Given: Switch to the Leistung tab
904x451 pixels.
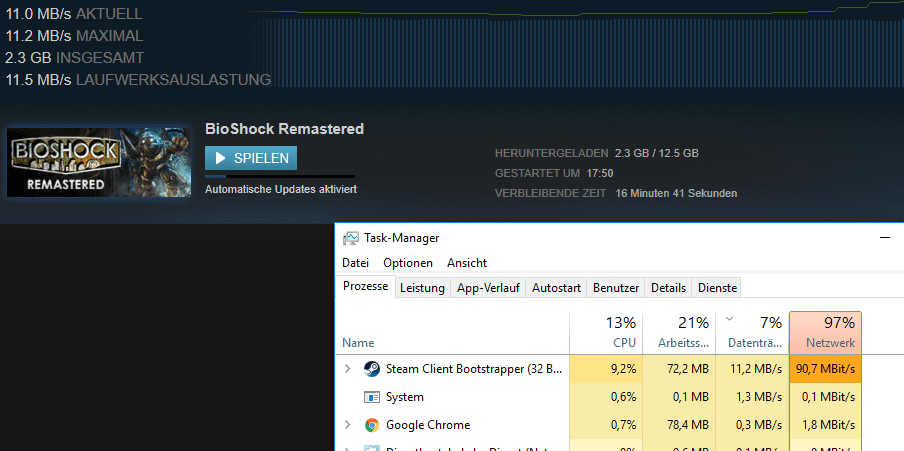Looking at the screenshot, I should [x=423, y=288].
